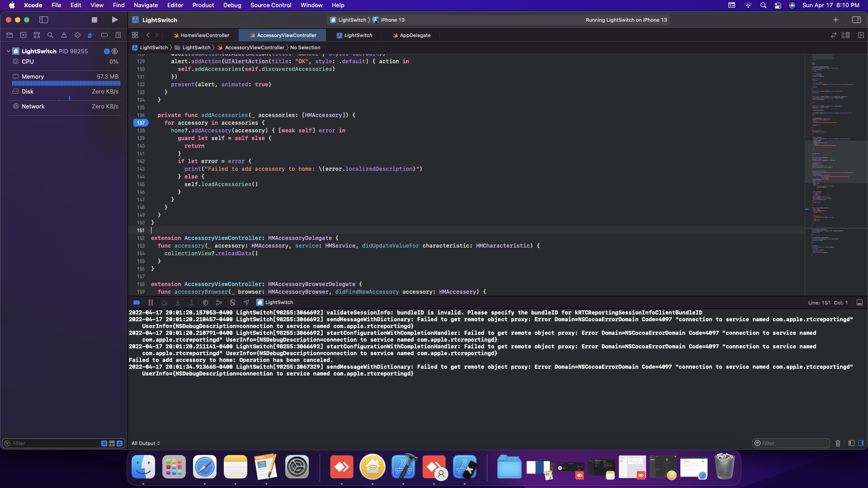Toggle breakpoint on line 137
The height and width of the screenshot is (488, 868).
point(141,123)
